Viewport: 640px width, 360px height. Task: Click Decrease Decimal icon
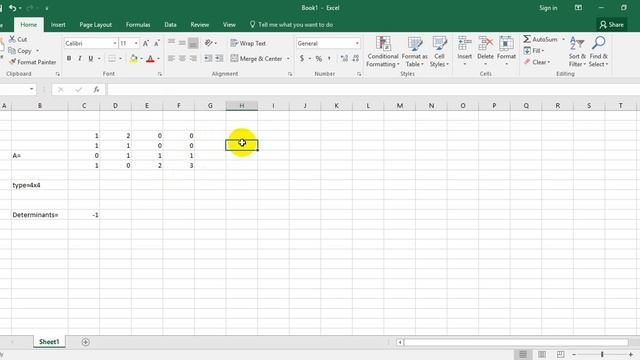point(356,58)
